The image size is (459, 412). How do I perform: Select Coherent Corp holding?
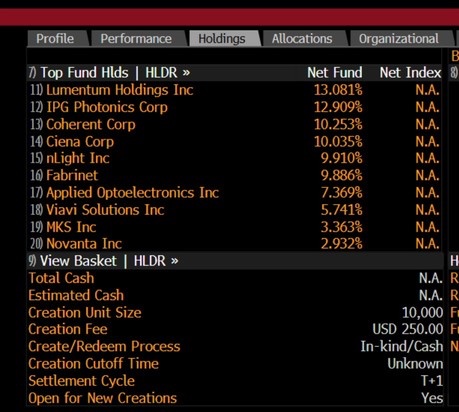(x=91, y=124)
